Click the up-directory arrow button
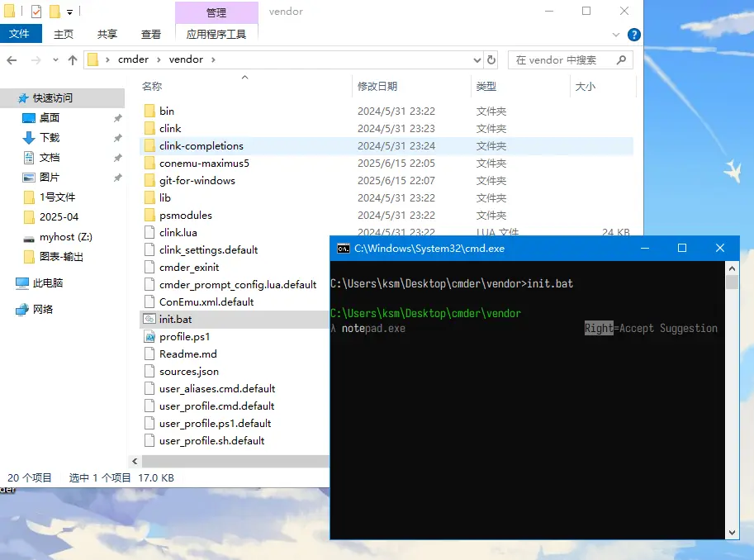The width and height of the screenshot is (754, 560). 73,60
